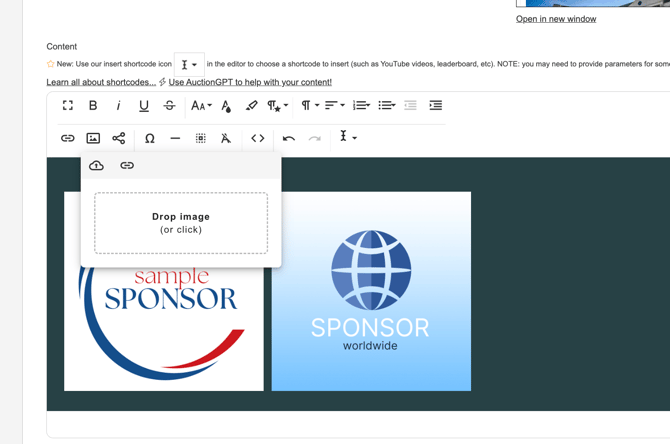Click the insert image toolbar icon

coord(93,138)
